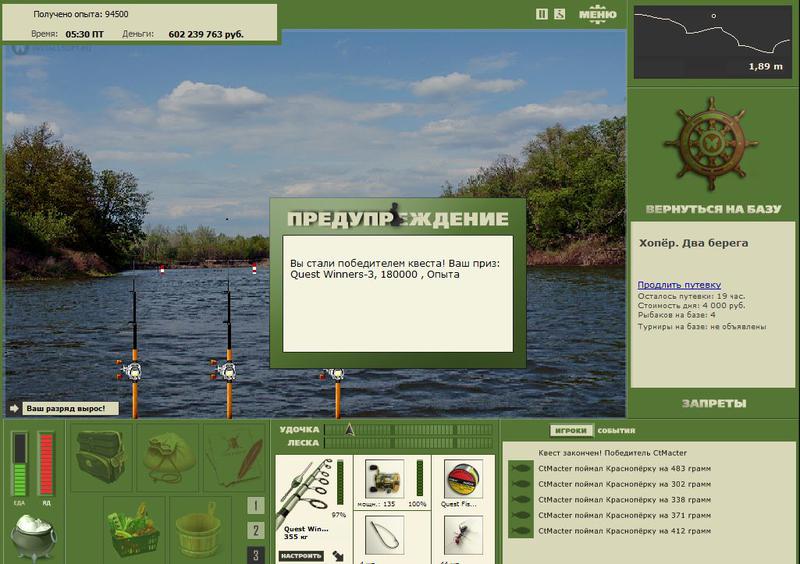Click the УДОЧКА rod tension gauge
The width and height of the screenshot is (800, 564).
click(x=408, y=430)
